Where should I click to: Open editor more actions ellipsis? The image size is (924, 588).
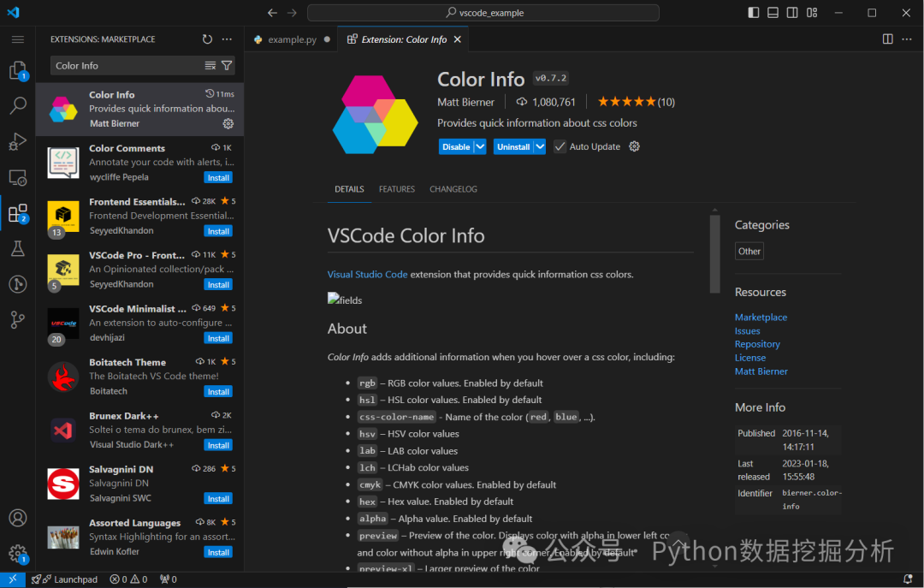[x=907, y=39]
